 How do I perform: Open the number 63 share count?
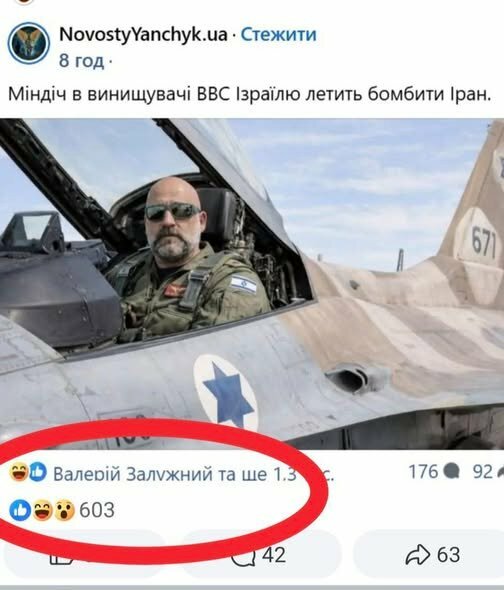449,555
